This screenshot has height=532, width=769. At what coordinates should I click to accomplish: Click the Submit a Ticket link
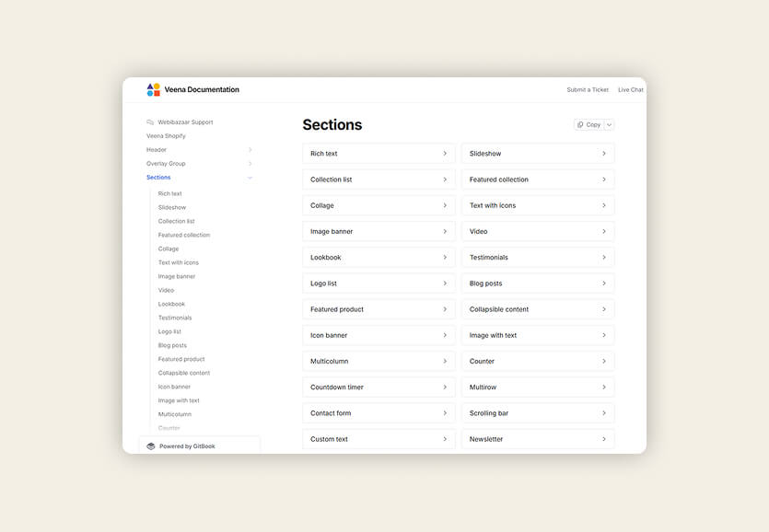[588, 90]
